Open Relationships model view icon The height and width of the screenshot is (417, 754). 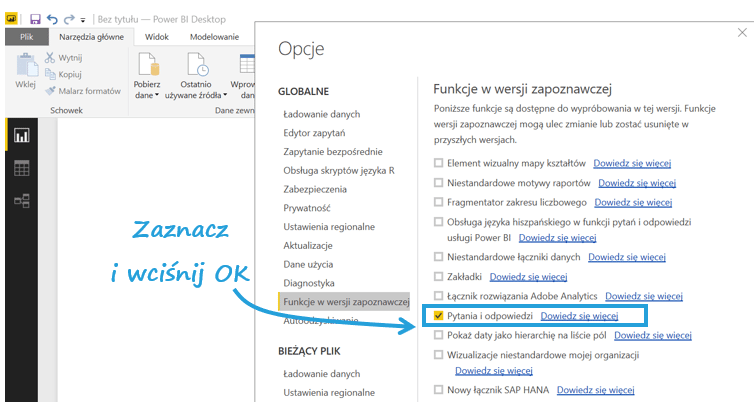pyautogui.click(x=21, y=201)
